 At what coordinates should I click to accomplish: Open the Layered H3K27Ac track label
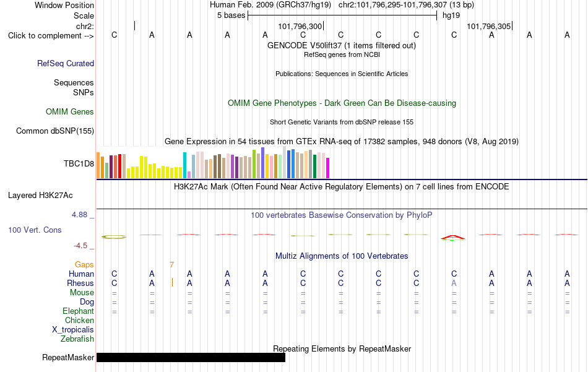(x=40, y=196)
